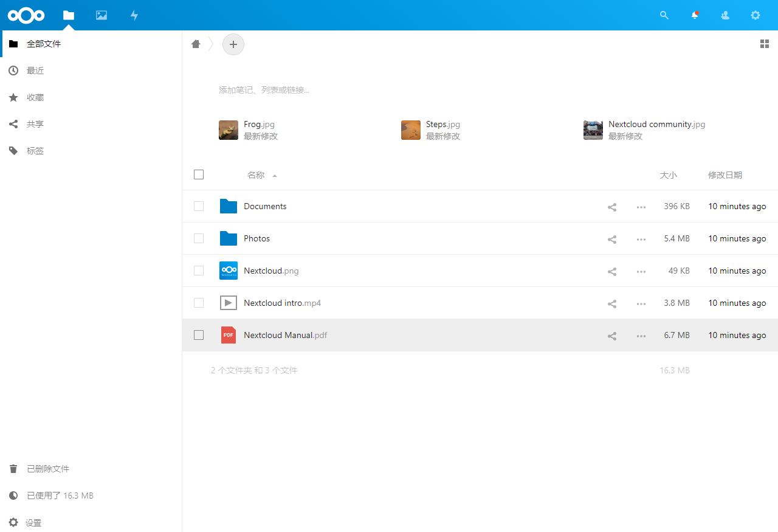Image resolution: width=778 pixels, height=532 pixels.
Task: Open the Photos folder name
Action: (257, 238)
